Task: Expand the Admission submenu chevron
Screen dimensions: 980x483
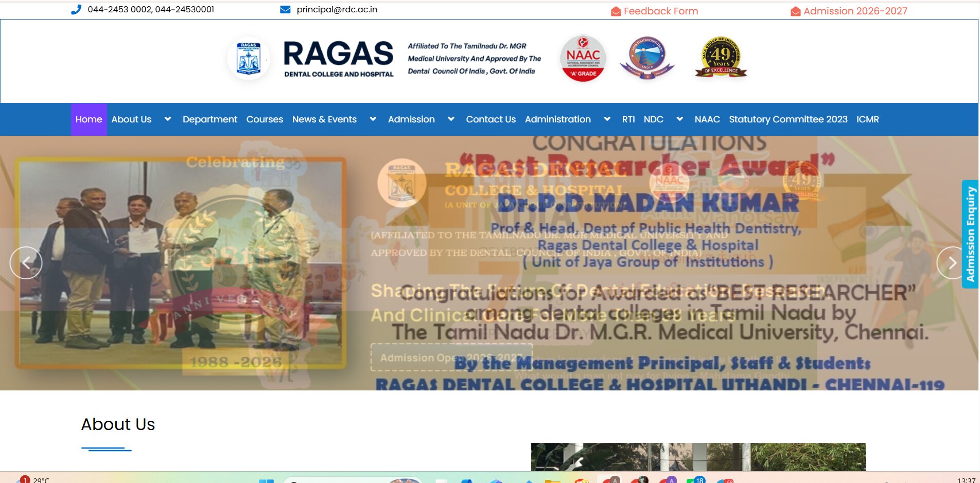Action: pos(451,119)
